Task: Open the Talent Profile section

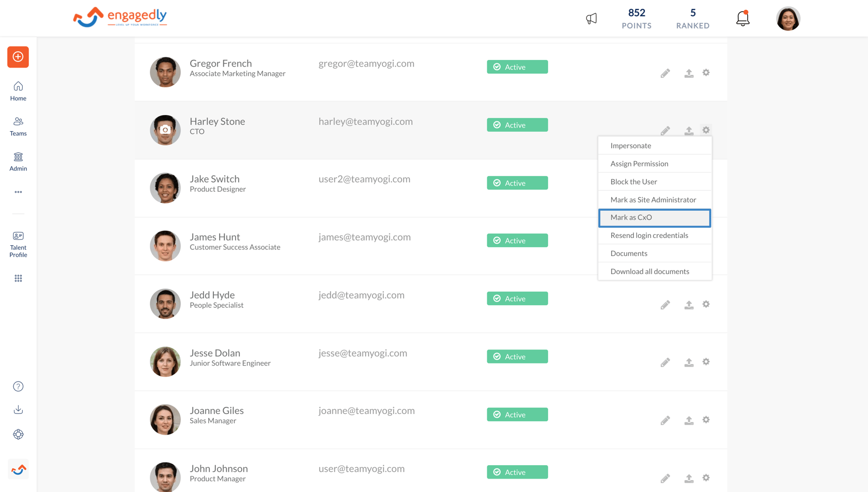Action: (18, 243)
